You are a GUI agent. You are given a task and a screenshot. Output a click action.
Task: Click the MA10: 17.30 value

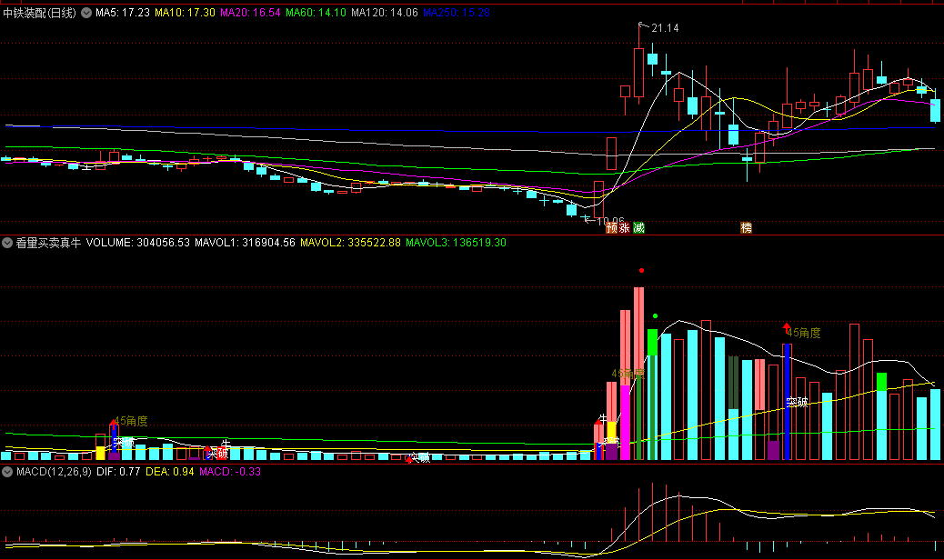(185, 13)
